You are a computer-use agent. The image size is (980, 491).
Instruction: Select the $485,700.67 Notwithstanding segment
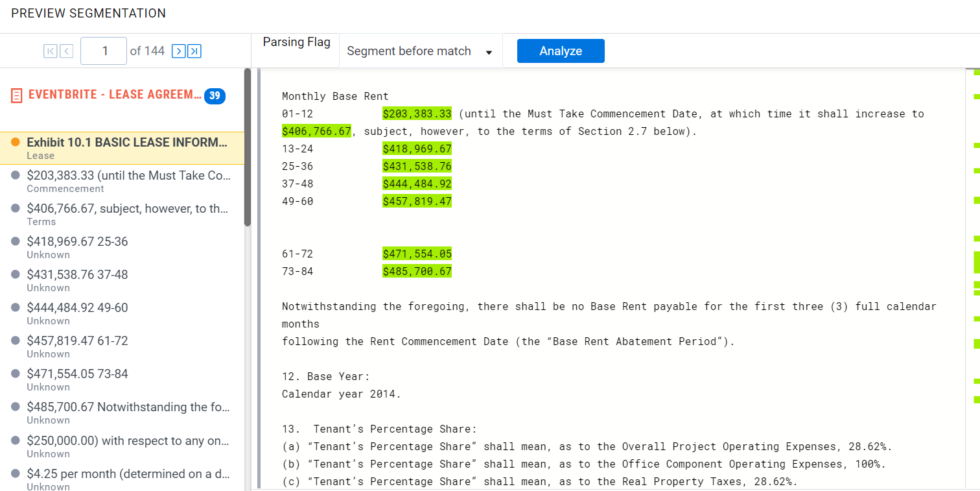(x=122, y=413)
